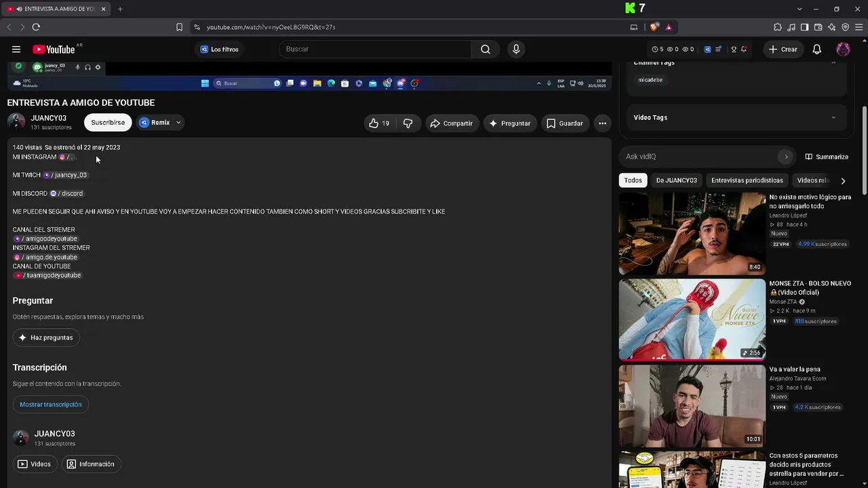
Task: Open browser extensions puzzle icon
Action: 778,27
